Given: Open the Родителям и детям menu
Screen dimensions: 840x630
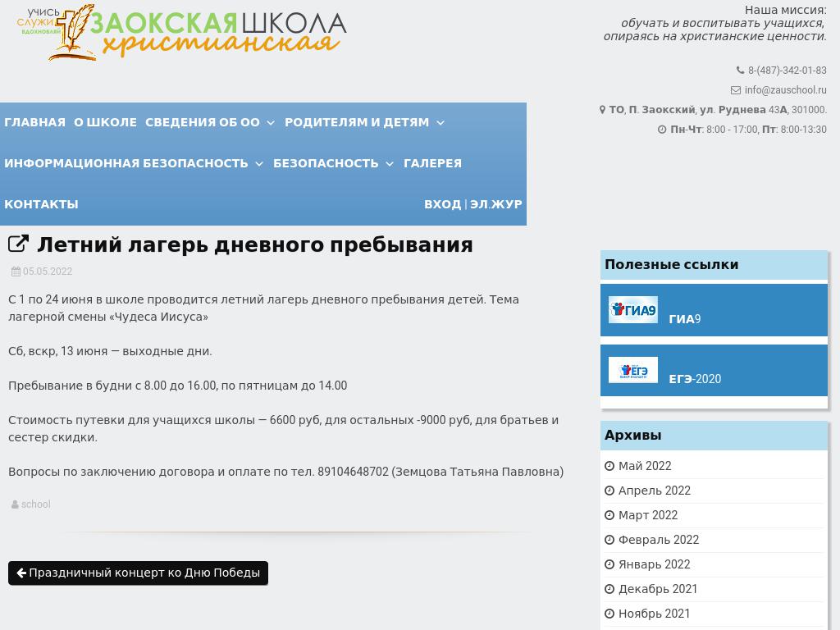Looking at the screenshot, I should (357, 122).
